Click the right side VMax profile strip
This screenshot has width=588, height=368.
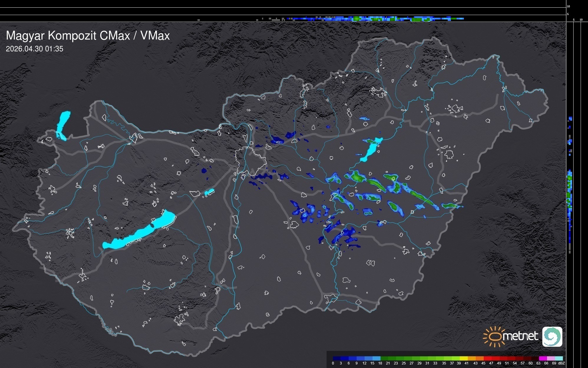coord(570,192)
